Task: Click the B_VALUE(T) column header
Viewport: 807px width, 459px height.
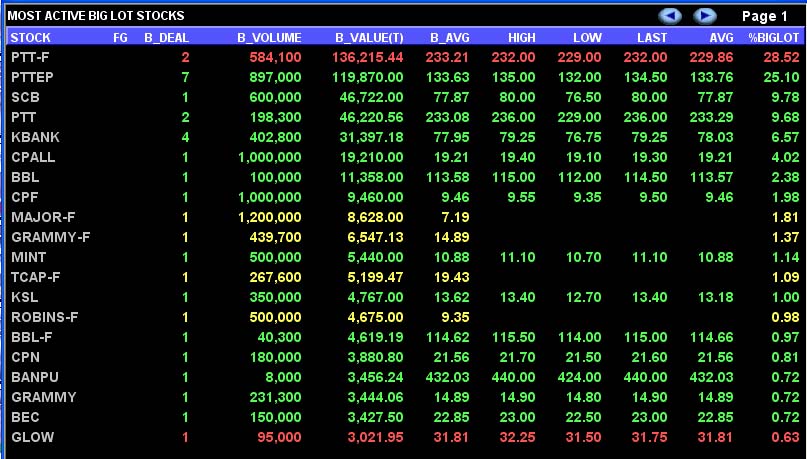Action: [369, 38]
